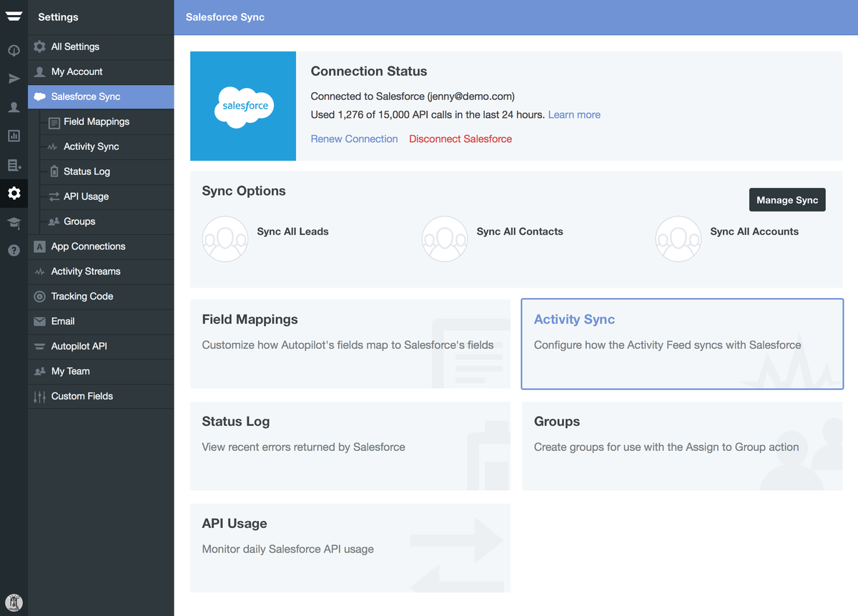Select the Field Mappings document icon
The image size is (858, 616).
tap(54, 121)
